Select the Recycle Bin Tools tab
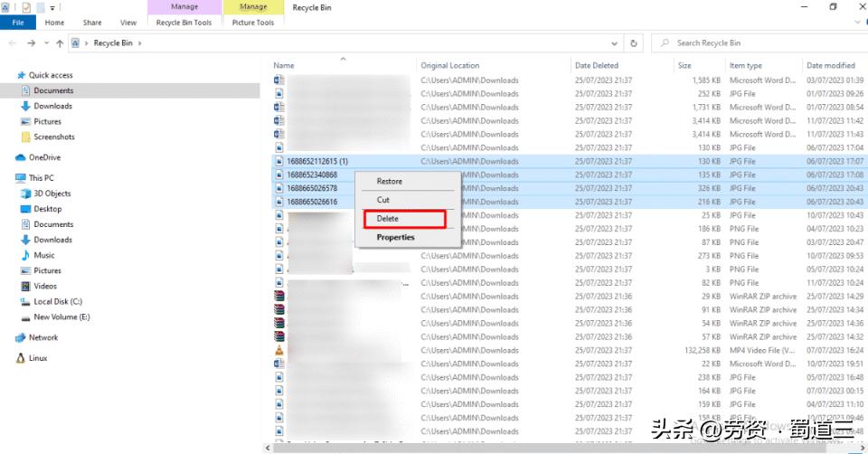 (184, 23)
